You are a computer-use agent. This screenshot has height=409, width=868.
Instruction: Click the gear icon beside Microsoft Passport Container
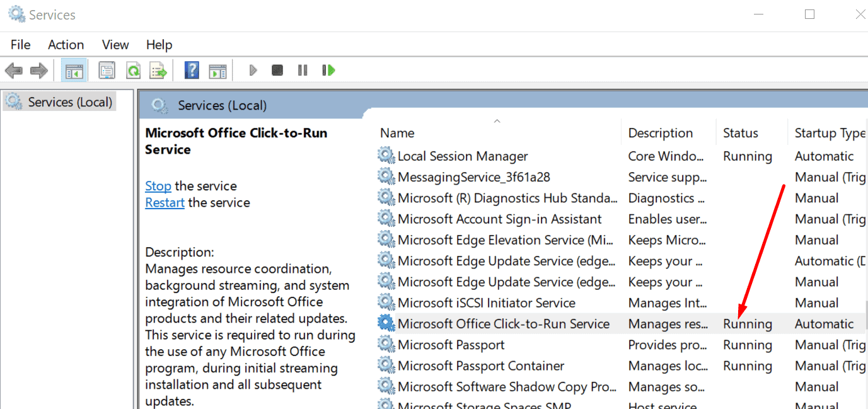(386, 366)
